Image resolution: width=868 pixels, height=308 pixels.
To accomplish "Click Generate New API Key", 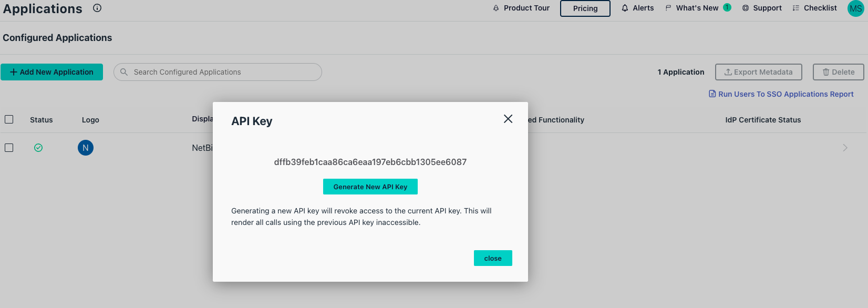I will [x=370, y=187].
